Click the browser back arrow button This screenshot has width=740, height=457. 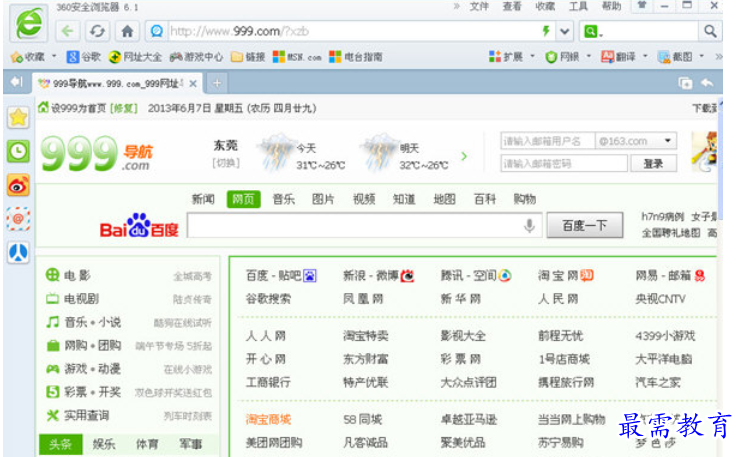pos(67,32)
